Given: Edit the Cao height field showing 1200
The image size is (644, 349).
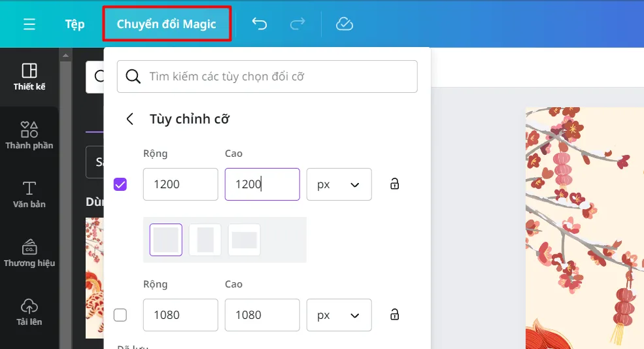Looking at the screenshot, I should (x=262, y=184).
